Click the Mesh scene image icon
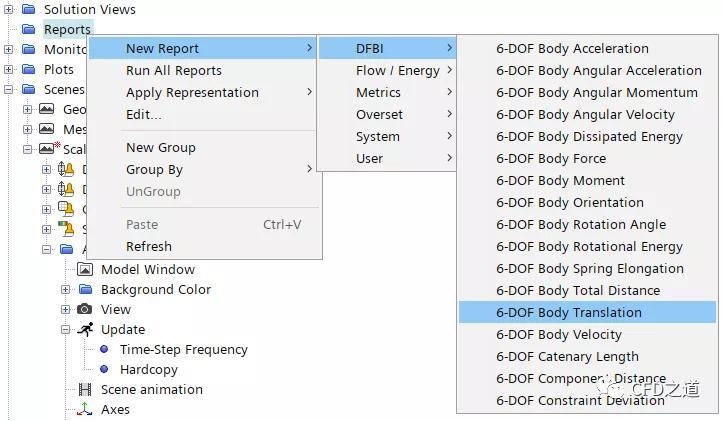 (47, 129)
